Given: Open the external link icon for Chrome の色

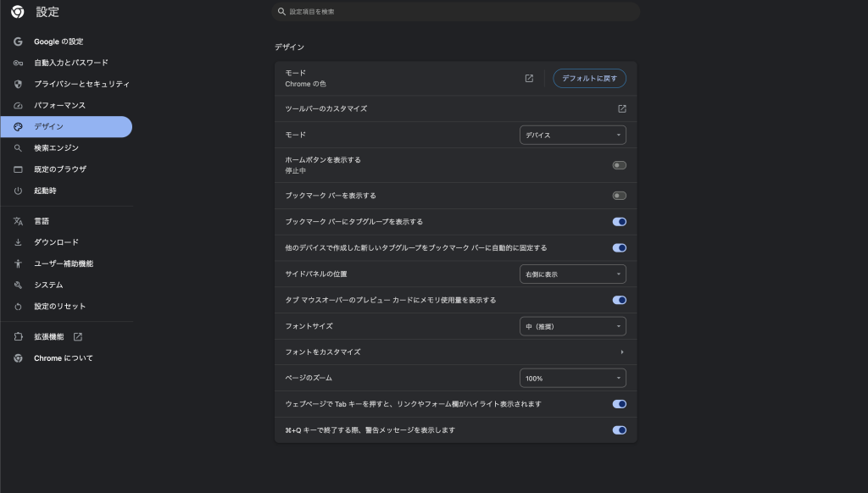Looking at the screenshot, I should click(x=529, y=78).
